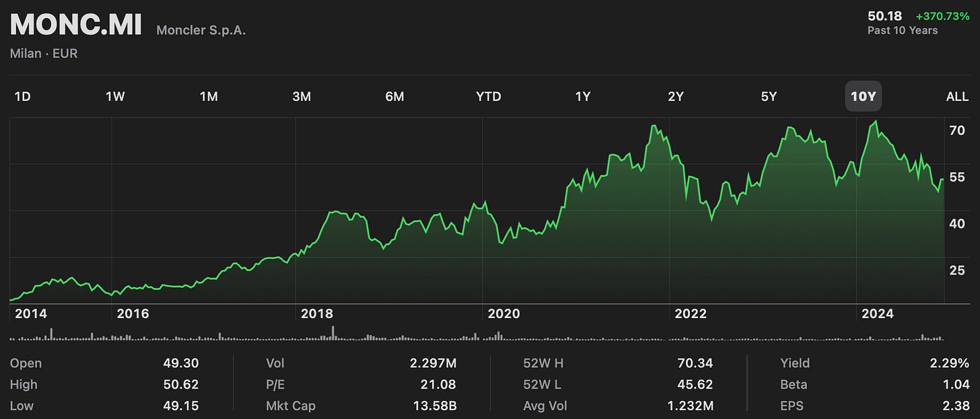Choose the 5Y range tab

pyautogui.click(x=769, y=96)
